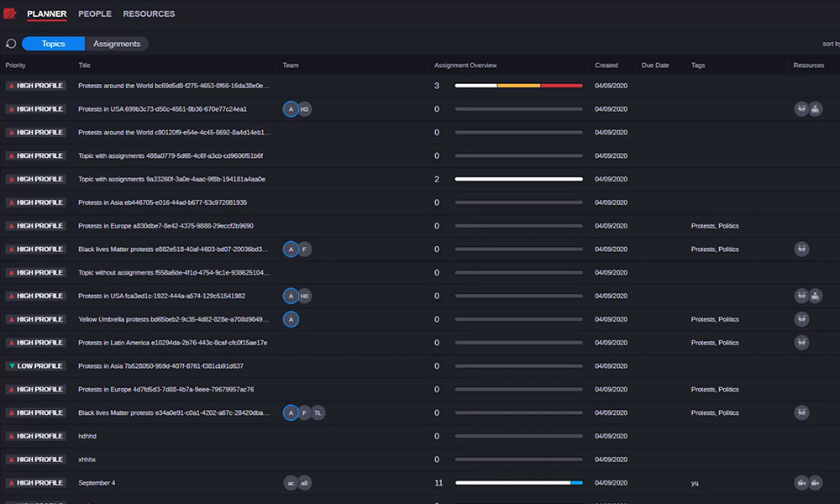Screen dimensions: 840x504
Task: Open topic 'Protests in Asia 7b528050'
Action: click(x=160, y=366)
